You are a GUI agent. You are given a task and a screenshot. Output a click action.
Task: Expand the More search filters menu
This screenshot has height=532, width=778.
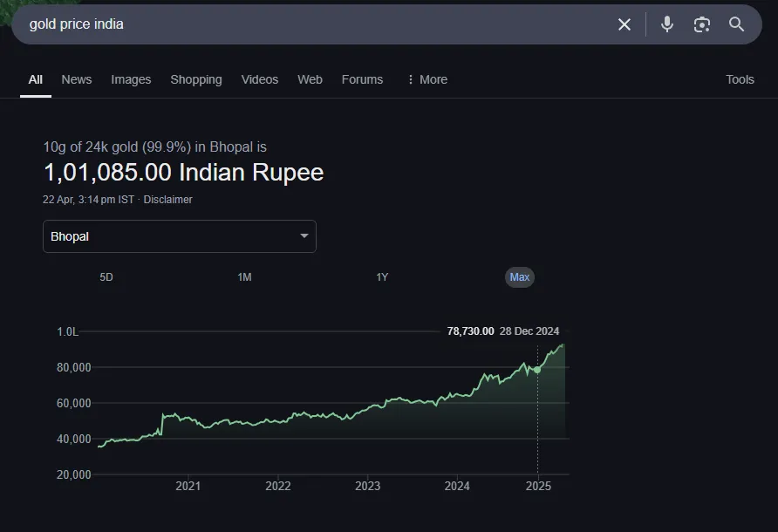(x=427, y=79)
